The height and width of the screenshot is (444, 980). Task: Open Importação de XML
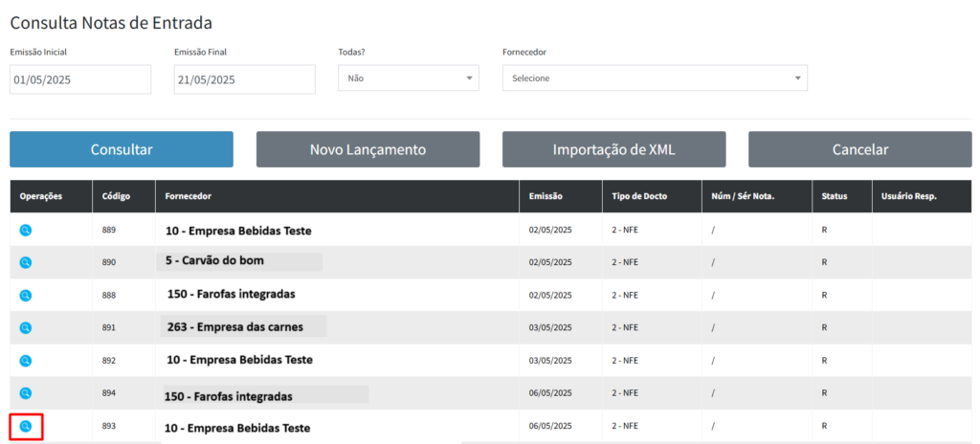[x=613, y=149]
